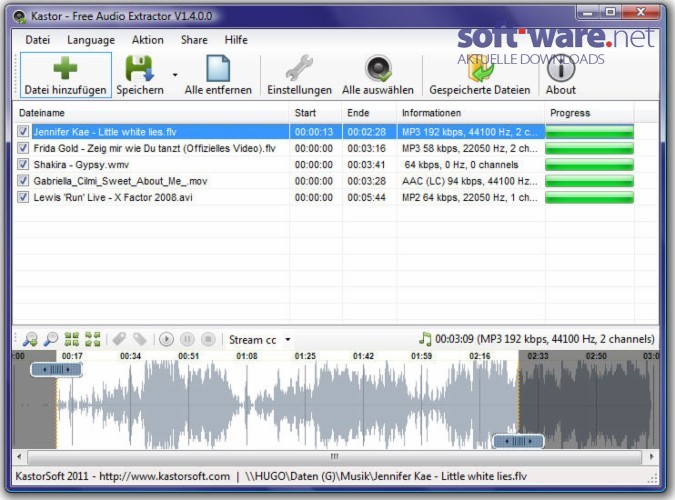Click the window resize grip corner
Viewport: 675px width, 500px height.
coord(653,478)
